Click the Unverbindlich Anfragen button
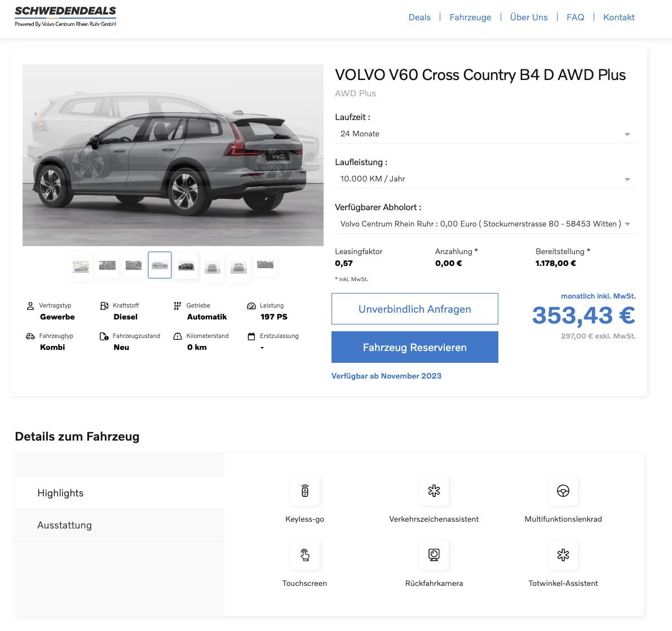The image size is (672, 631). coord(415,309)
